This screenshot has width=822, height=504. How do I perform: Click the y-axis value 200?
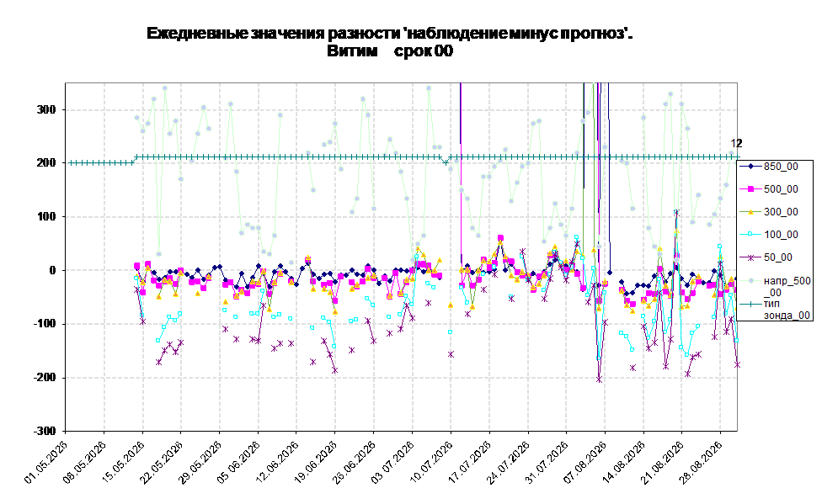[x=45, y=163]
